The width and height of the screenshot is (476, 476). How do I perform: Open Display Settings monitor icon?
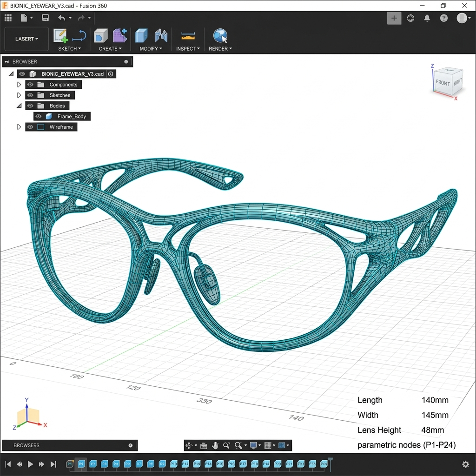(x=253, y=445)
